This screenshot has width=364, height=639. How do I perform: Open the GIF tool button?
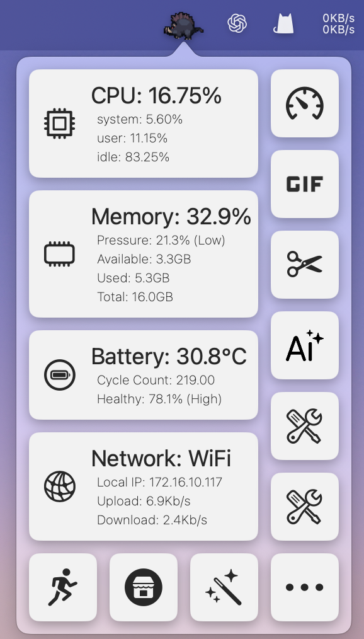click(x=305, y=184)
